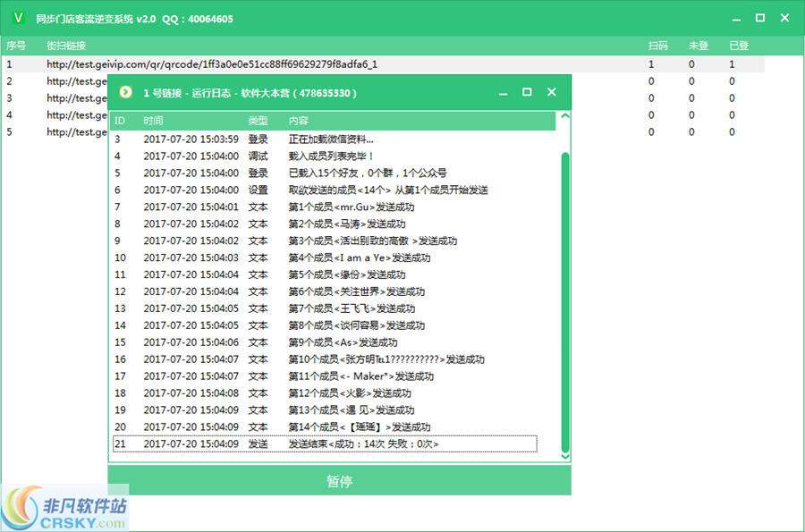
Task: Click the 序号 column header in main list
Action: pos(16,46)
